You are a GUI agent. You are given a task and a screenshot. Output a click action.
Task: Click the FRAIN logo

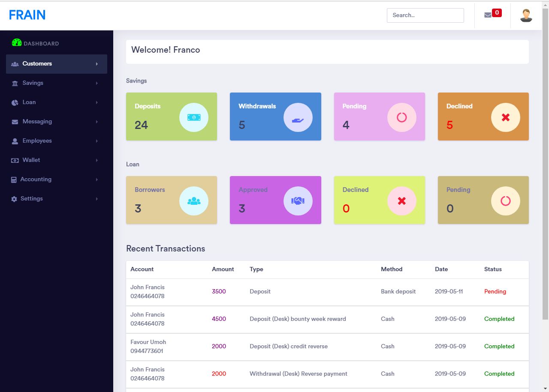click(x=27, y=15)
